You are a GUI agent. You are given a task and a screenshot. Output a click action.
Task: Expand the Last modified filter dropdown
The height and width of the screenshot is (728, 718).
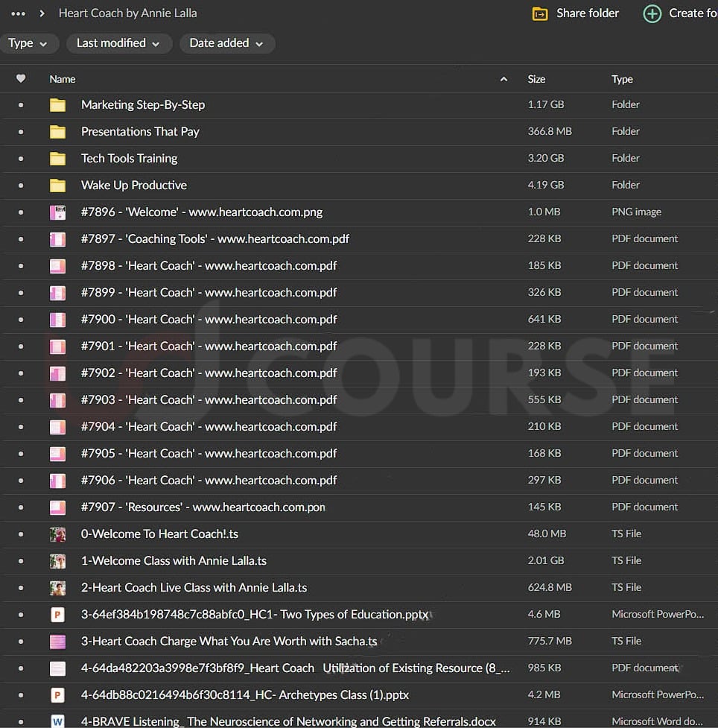(x=118, y=43)
